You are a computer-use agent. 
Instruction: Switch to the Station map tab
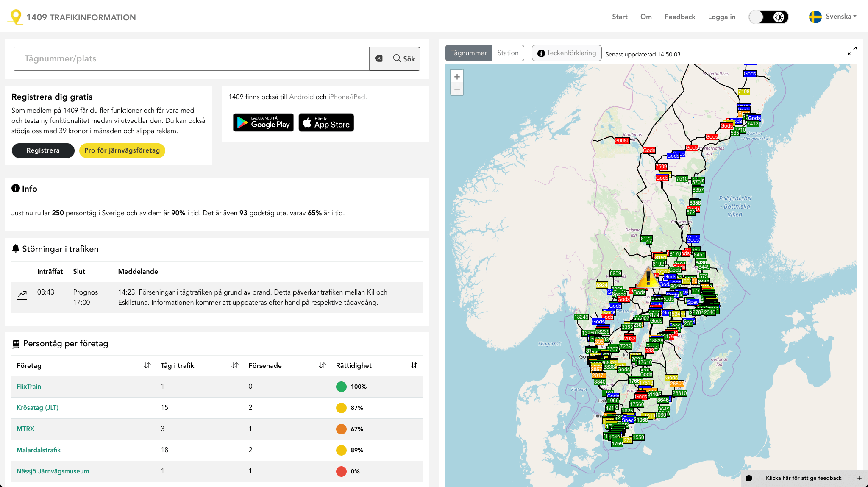(508, 53)
